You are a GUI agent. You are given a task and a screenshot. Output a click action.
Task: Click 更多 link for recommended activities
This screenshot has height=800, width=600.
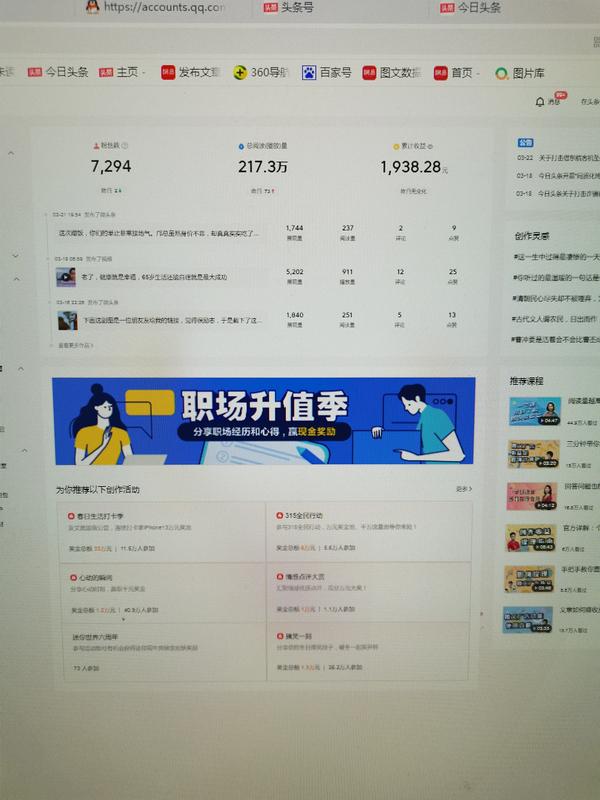463,489
